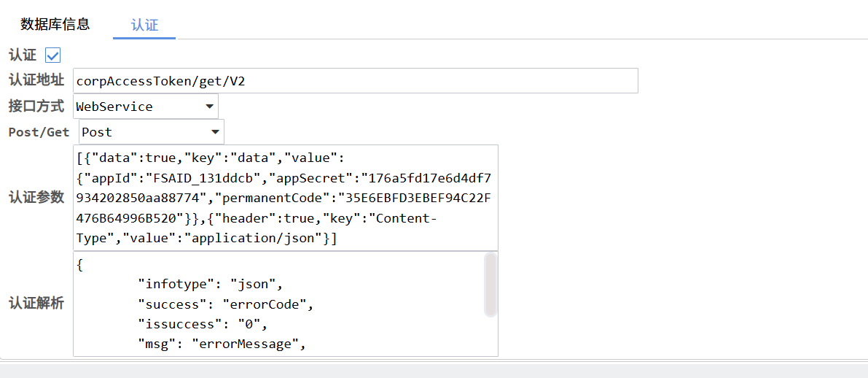The height and width of the screenshot is (378, 868).
Task: Click the 认证解析 vertical scrollbar thumb
Action: coord(490,285)
